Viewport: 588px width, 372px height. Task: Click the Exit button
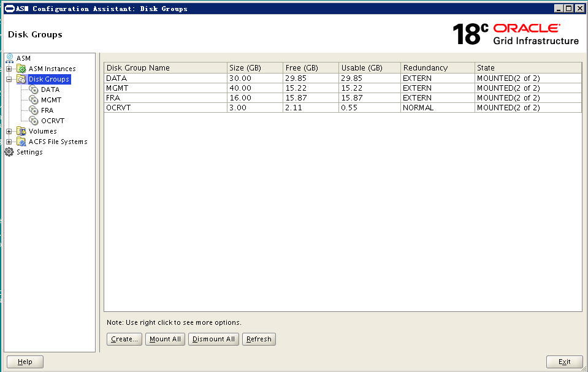(x=564, y=362)
